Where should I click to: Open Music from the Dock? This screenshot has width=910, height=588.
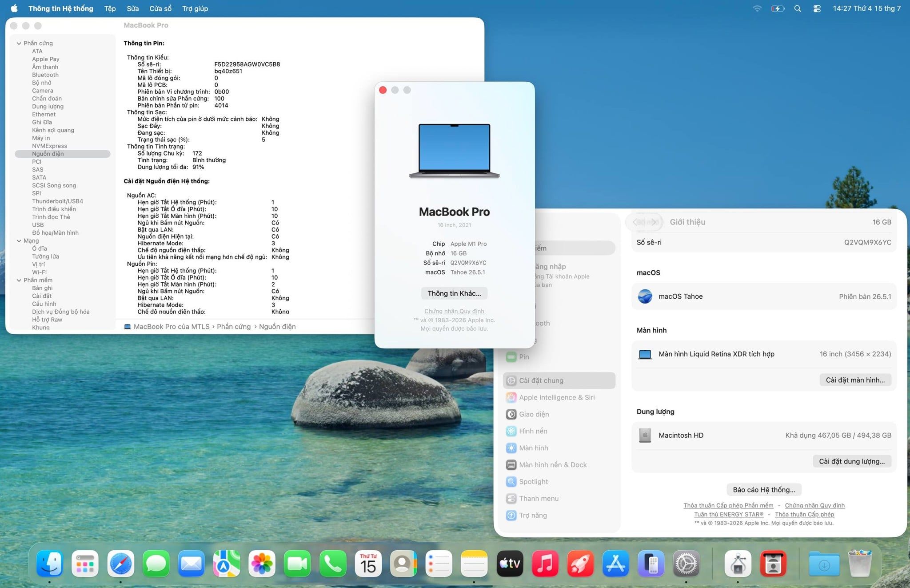545,564
